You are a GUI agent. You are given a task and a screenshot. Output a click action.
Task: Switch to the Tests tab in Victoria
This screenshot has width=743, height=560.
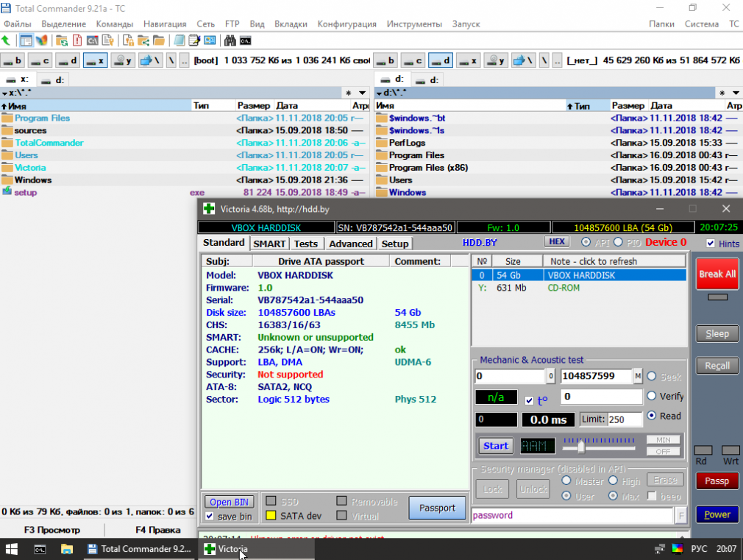click(x=305, y=244)
